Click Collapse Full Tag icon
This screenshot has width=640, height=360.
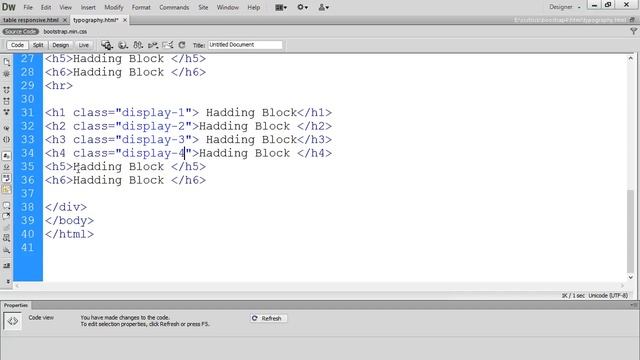point(7,89)
